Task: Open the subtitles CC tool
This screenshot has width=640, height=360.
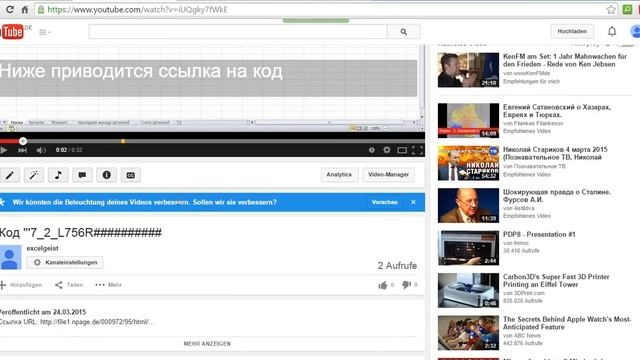Action: click(x=131, y=175)
